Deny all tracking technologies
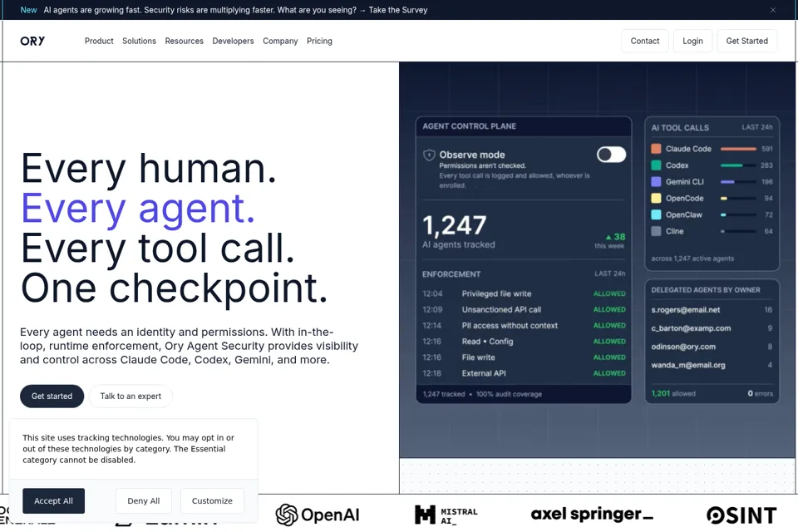The width and height of the screenshot is (798, 532). pyautogui.click(x=144, y=501)
